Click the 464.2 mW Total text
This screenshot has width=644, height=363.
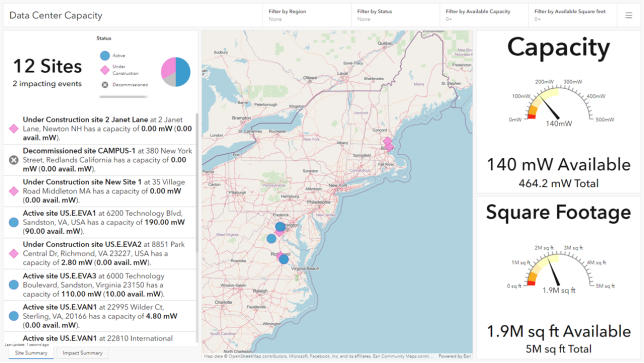coord(559,183)
